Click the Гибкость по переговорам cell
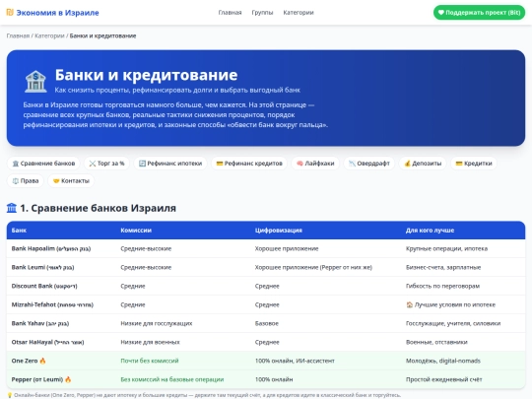The width and height of the screenshot is (532, 399). pos(442,286)
